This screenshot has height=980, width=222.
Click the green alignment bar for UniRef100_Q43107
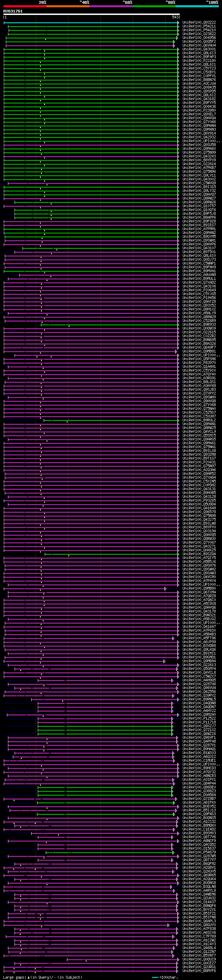(101, 249)
